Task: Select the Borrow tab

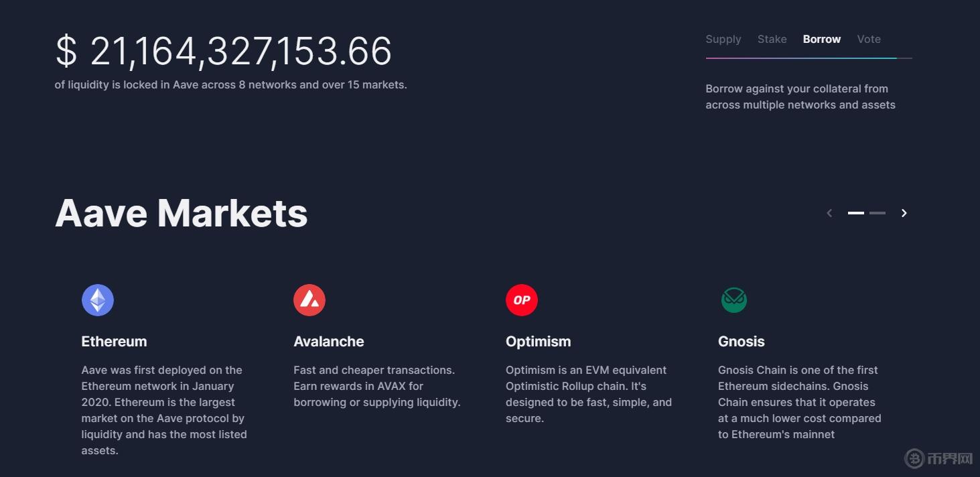Action: click(x=822, y=39)
